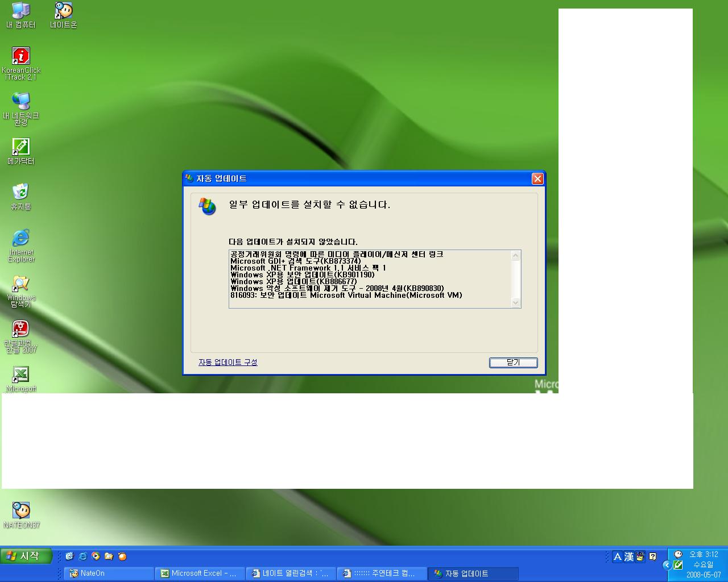Select the 내 네트워크 환경 desktop icon
Viewport: 728px width, 582px height.
(21, 109)
